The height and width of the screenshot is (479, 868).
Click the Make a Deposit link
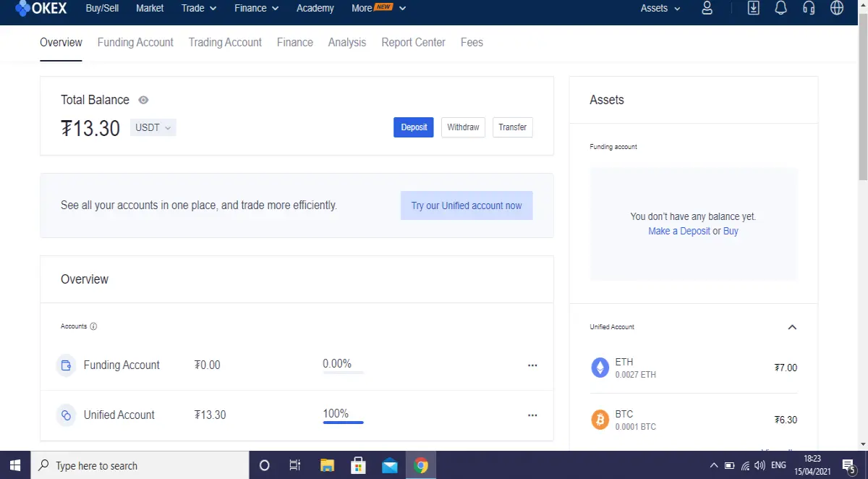click(679, 232)
